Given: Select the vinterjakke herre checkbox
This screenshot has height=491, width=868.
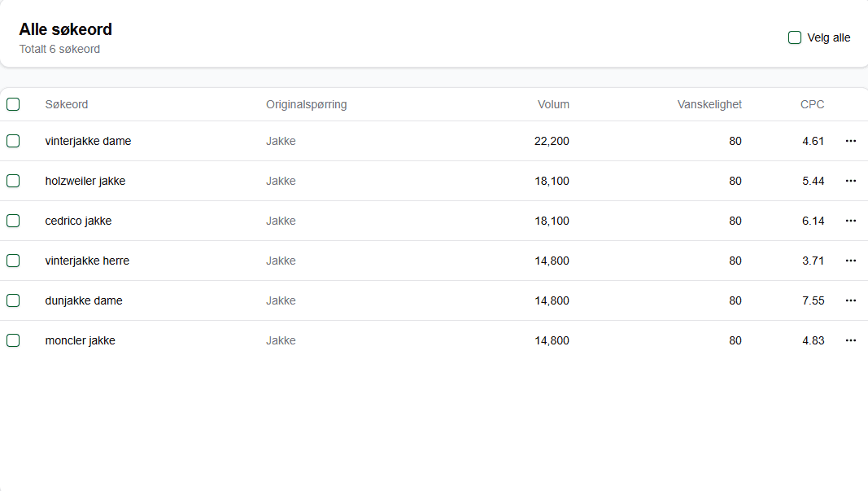Looking at the screenshot, I should (13, 261).
